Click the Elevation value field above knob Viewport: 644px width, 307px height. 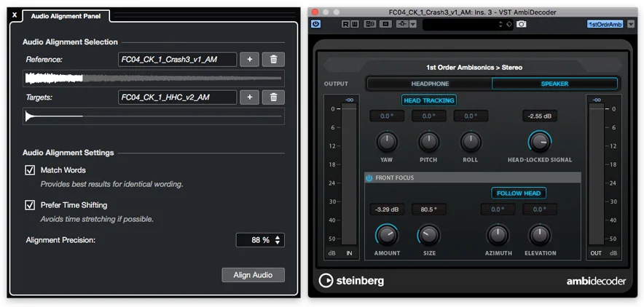pyautogui.click(x=540, y=210)
